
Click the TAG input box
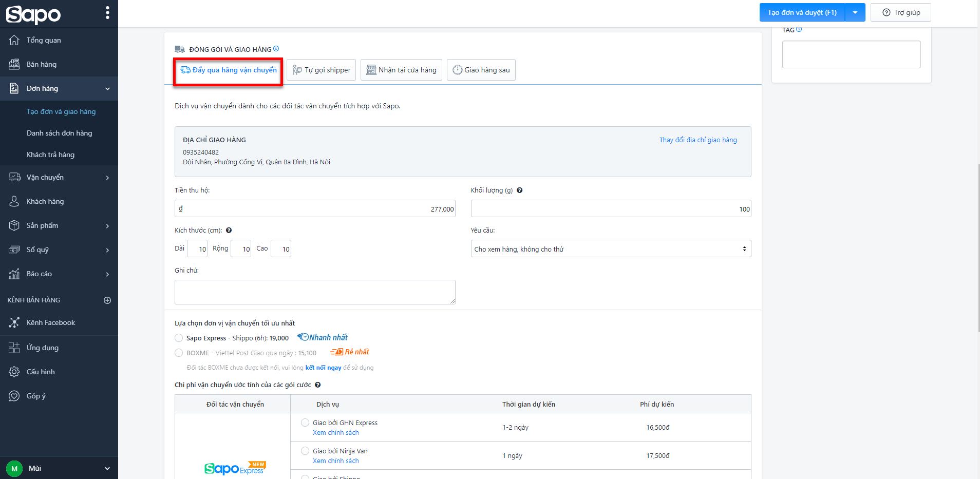click(851, 54)
